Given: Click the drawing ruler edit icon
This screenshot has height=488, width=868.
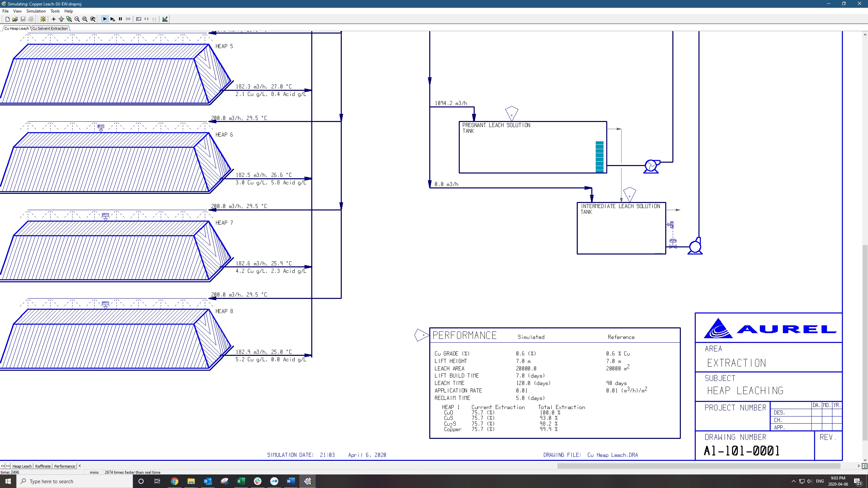Looking at the screenshot, I should (x=165, y=19).
